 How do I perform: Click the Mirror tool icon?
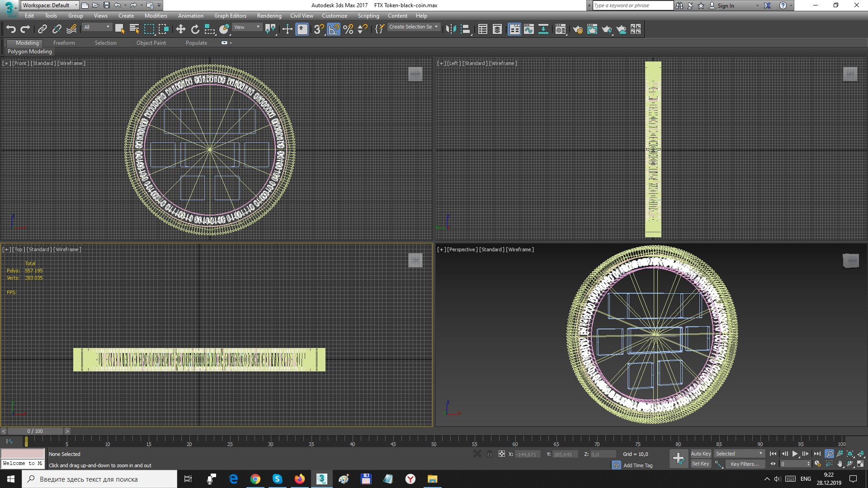coord(451,29)
